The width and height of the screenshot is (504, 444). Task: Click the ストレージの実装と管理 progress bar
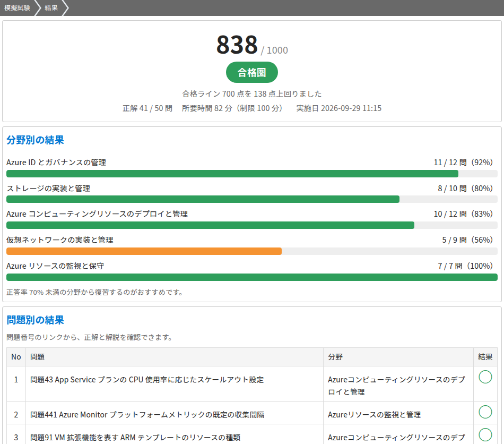pos(252,200)
